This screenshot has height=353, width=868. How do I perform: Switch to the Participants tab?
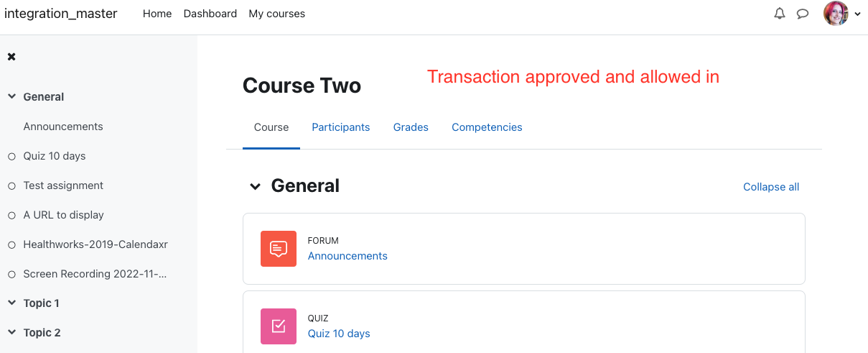click(x=340, y=127)
